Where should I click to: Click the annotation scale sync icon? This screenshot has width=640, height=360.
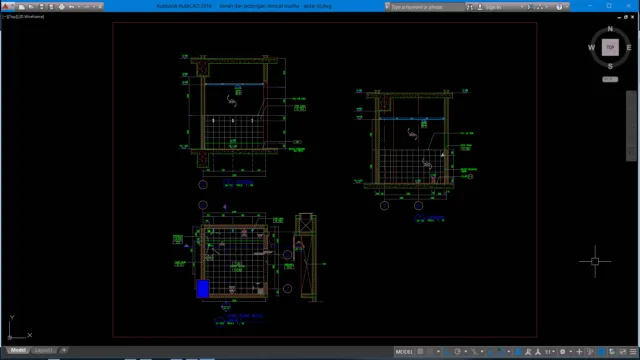click(x=538, y=352)
